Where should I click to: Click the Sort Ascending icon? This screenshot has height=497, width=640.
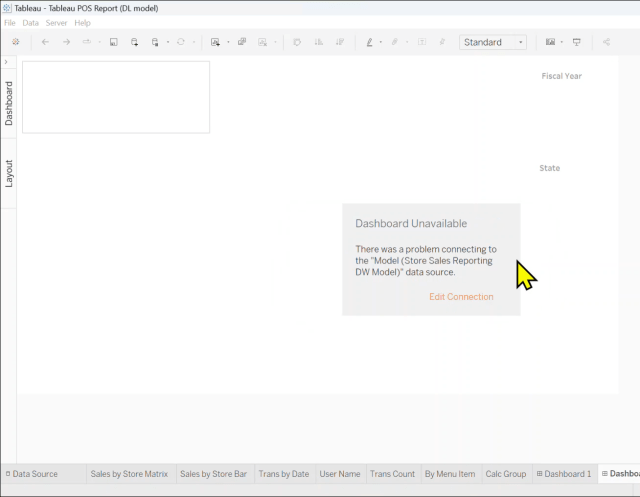(x=319, y=42)
